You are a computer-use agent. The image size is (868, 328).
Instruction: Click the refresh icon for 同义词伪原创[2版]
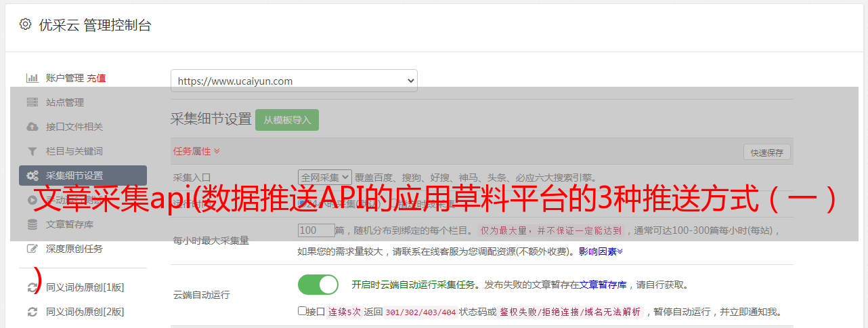32,312
